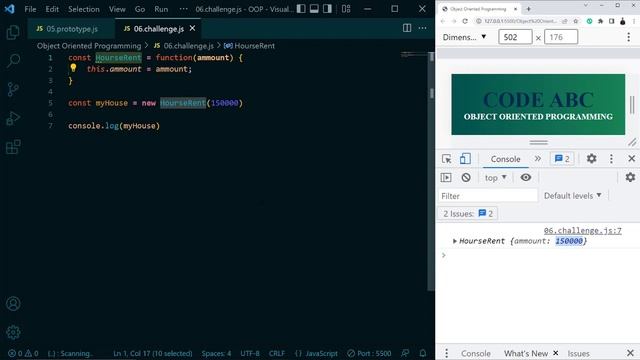This screenshot has width=640, height=360.
Task: Open device toolbar more options
Action: [x=629, y=37]
